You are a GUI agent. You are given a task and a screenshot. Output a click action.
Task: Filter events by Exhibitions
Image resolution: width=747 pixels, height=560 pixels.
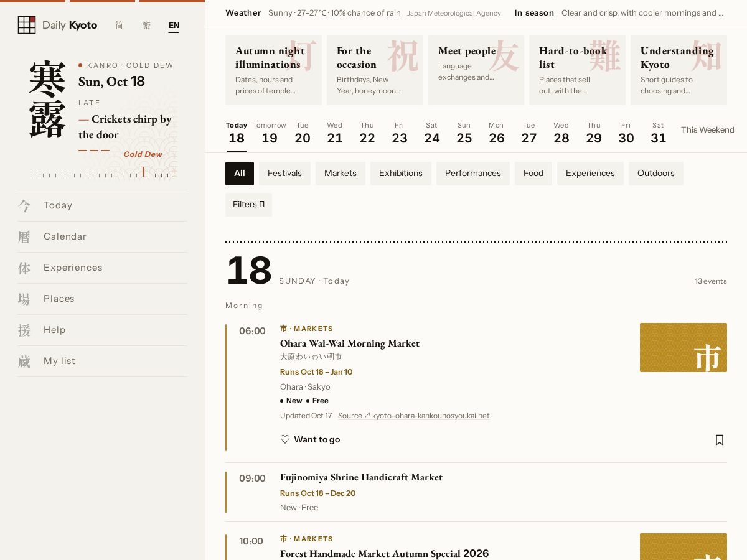pos(401,174)
